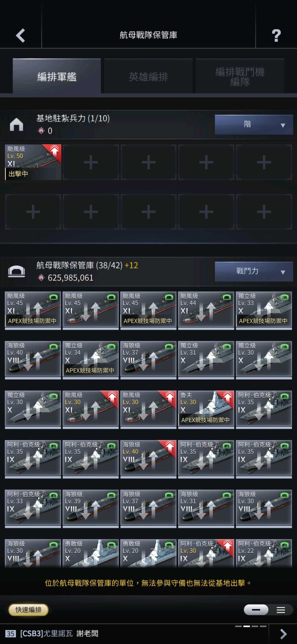Viewport: 297px width, 644px height.
Task: Expand the 戰鬥力 sort dropdown
Action: point(254,272)
